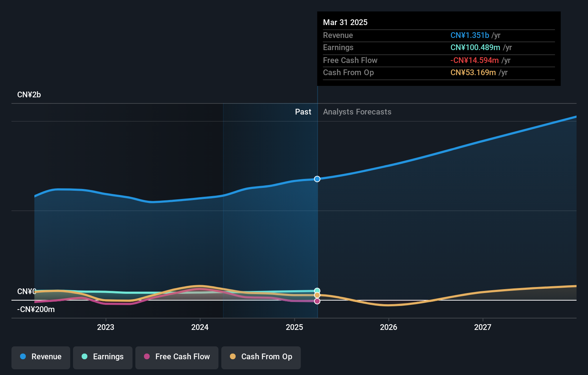Click the Revenue row label in tooltip
Screen dimensions: 588x375
tap(338, 35)
